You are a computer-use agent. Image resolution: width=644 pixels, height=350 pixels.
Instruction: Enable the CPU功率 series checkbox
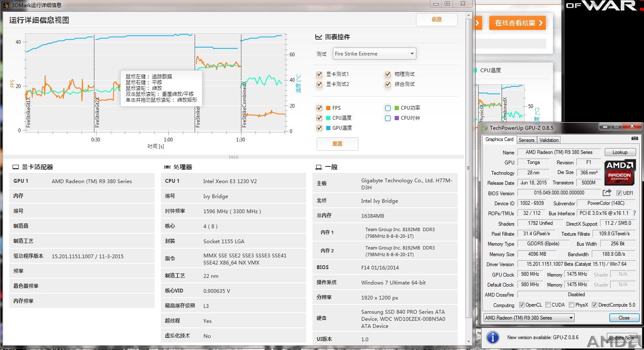click(x=388, y=108)
